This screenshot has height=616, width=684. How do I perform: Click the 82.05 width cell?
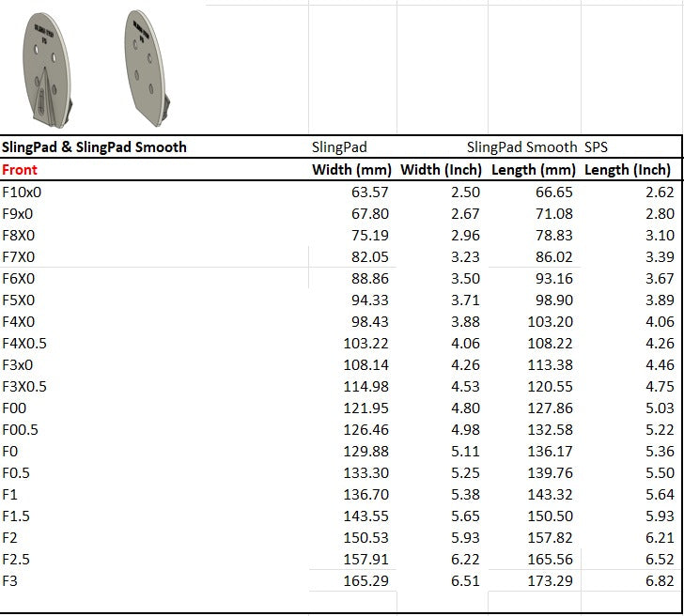click(x=370, y=257)
